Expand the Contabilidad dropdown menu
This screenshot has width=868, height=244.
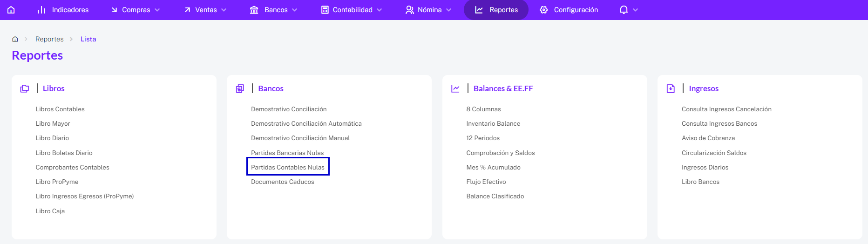point(352,10)
